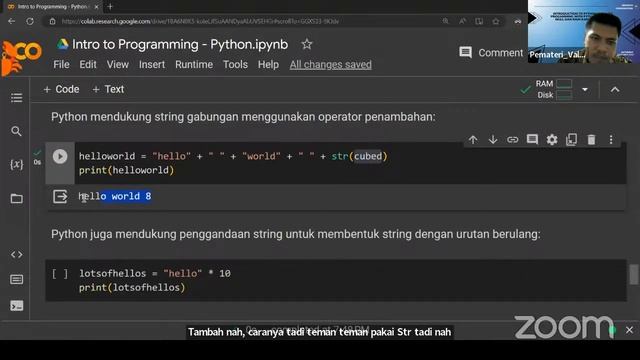Mirror cell in tab icon

pyautogui.click(x=571, y=140)
